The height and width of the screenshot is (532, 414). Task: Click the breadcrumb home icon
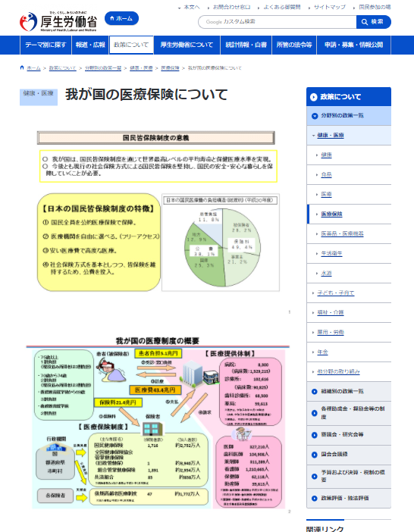point(22,67)
